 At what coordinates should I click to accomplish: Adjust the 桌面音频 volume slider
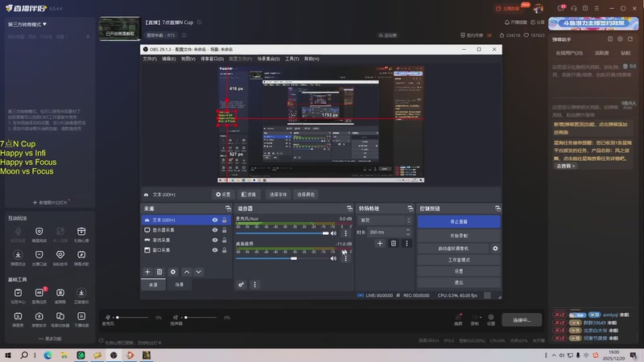pos(283,258)
